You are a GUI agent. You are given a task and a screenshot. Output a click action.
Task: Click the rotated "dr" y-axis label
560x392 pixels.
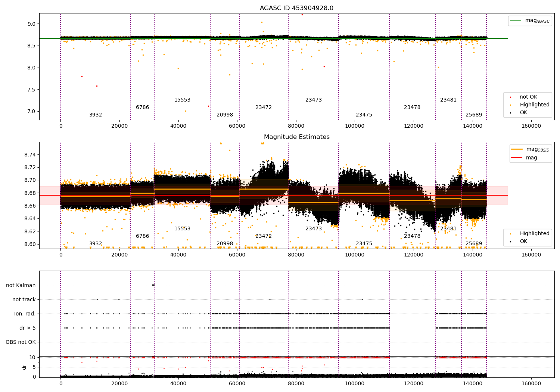pos(24,367)
